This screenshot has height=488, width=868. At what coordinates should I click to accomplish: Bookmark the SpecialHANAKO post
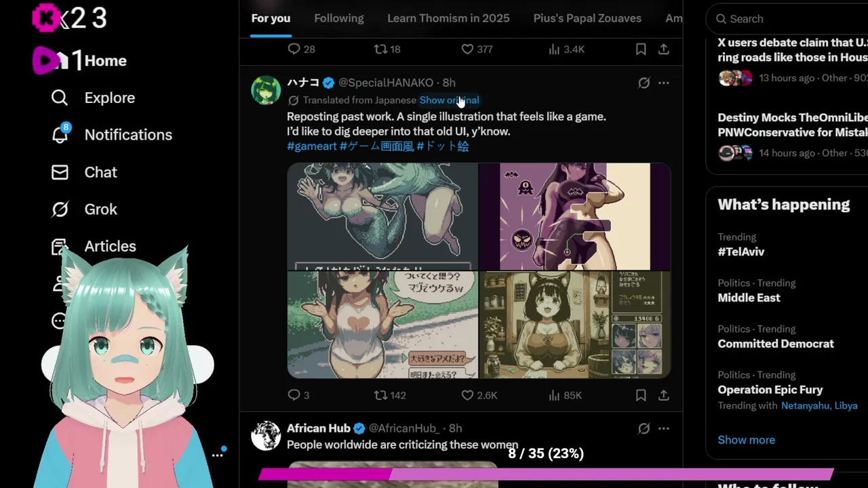[641, 394]
